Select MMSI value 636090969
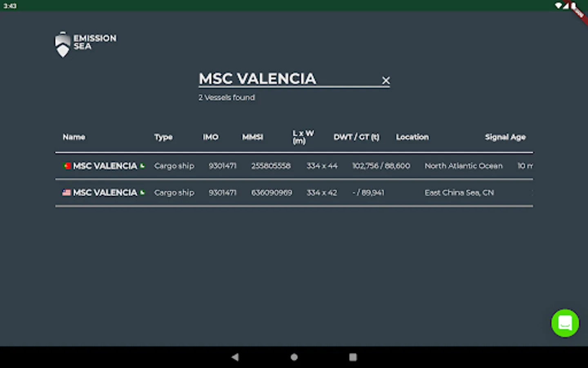Image resolution: width=588 pixels, height=368 pixels. coord(272,193)
